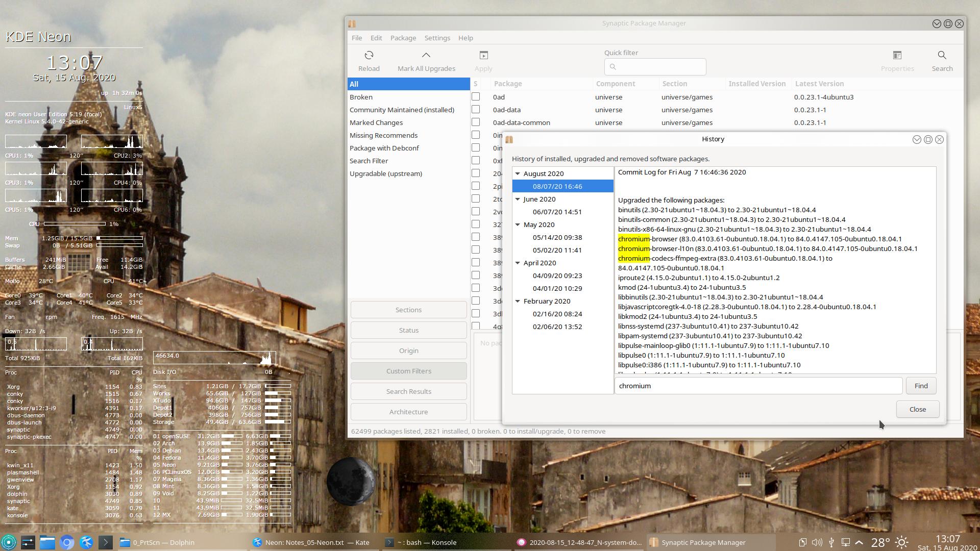Close the History dialog via Close button
The width and height of the screenshot is (980, 551).
(917, 409)
